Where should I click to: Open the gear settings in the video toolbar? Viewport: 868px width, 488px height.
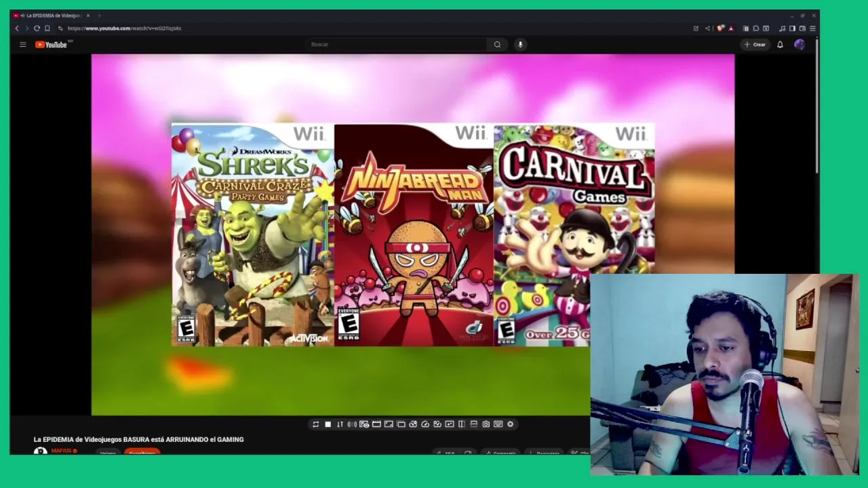click(511, 424)
